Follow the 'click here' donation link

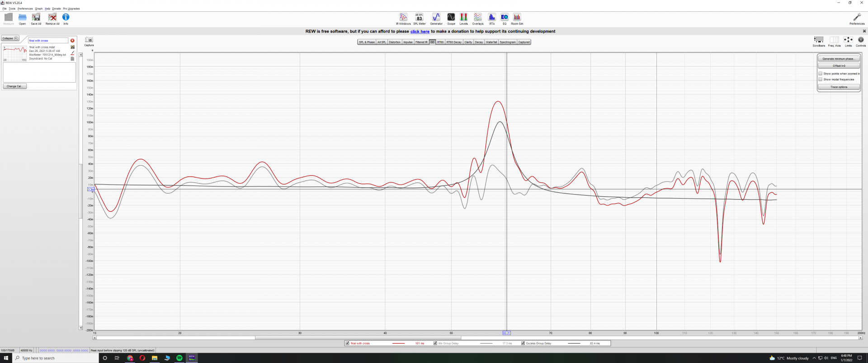420,32
